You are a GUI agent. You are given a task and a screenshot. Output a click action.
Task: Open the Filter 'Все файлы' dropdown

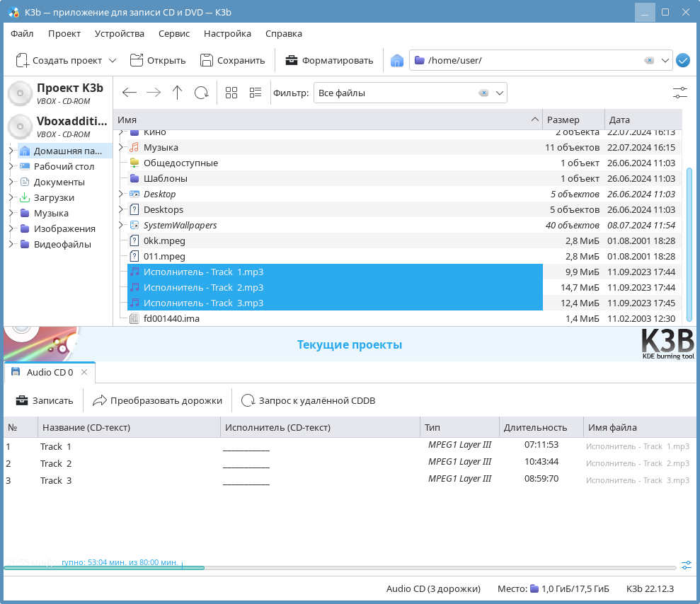click(500, 93)
